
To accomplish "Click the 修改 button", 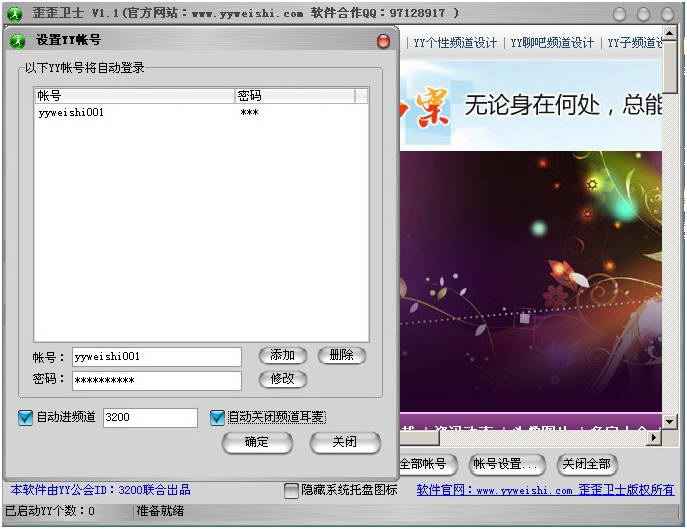I will [x=283, y=379].
